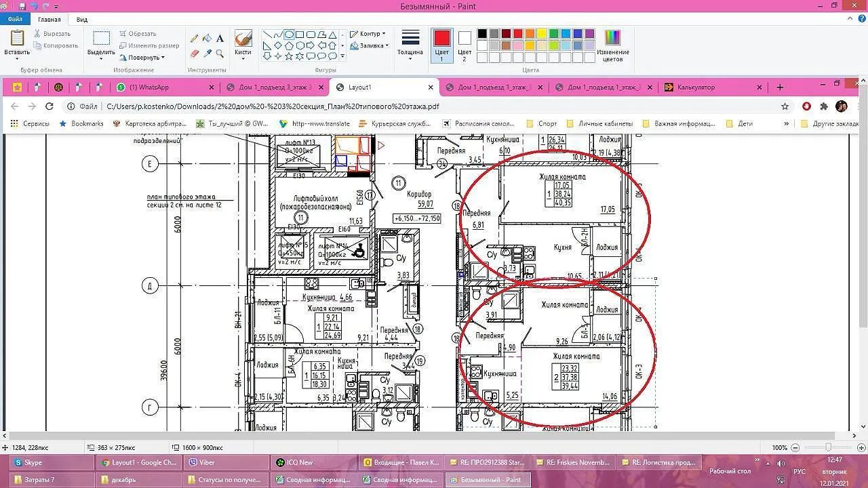Screen dimensions: 868x488
Task: Pick the yellow color swatch
Action: [542, 34]
